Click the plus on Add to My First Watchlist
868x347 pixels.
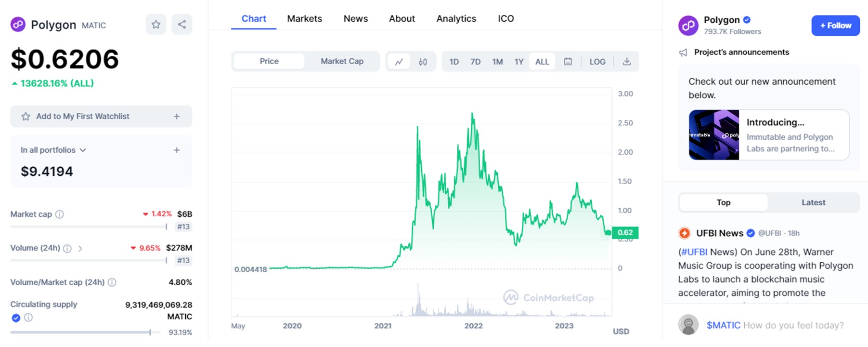(177, 117)
